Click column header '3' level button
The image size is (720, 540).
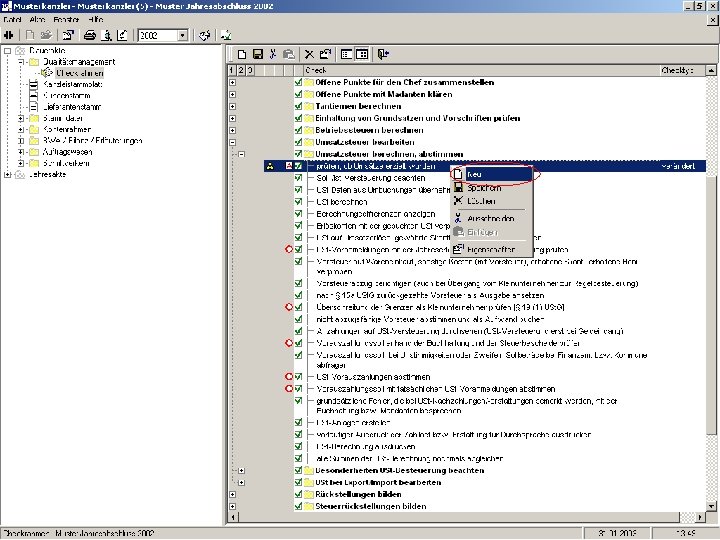coord(250,70)
